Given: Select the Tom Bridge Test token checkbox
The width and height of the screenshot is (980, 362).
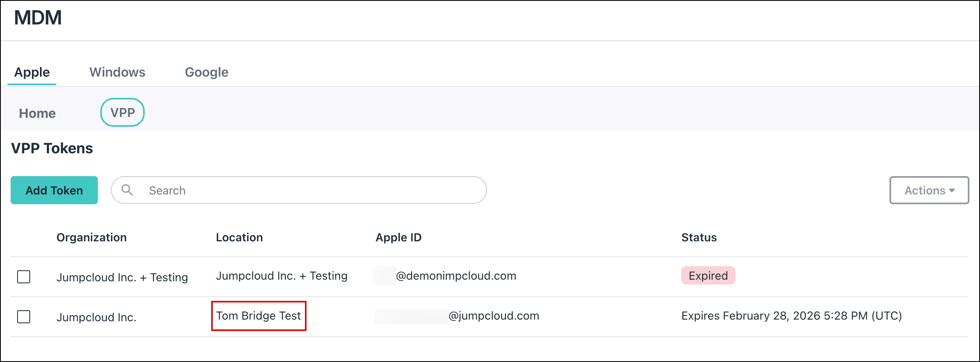Looking at the screenshot, I should click(24, 317).
